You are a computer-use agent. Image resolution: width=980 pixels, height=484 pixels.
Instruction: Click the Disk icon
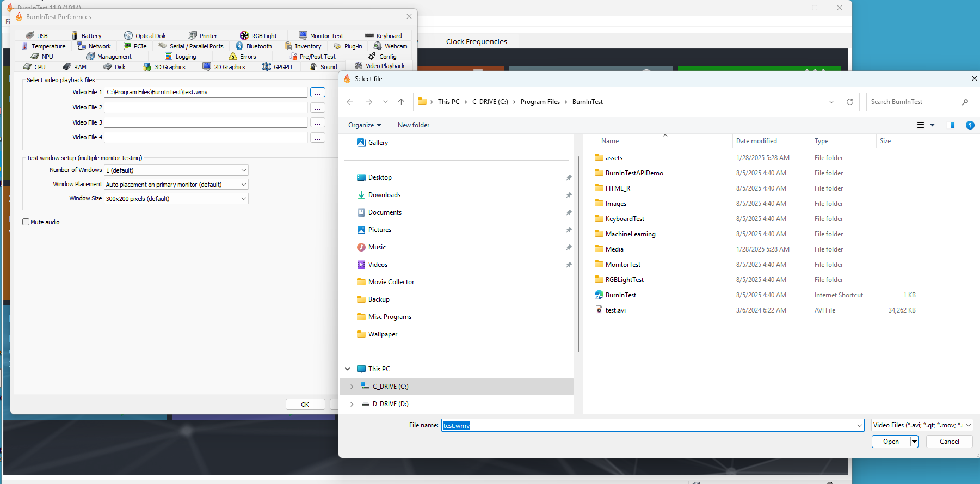click(x=108, y=67)
